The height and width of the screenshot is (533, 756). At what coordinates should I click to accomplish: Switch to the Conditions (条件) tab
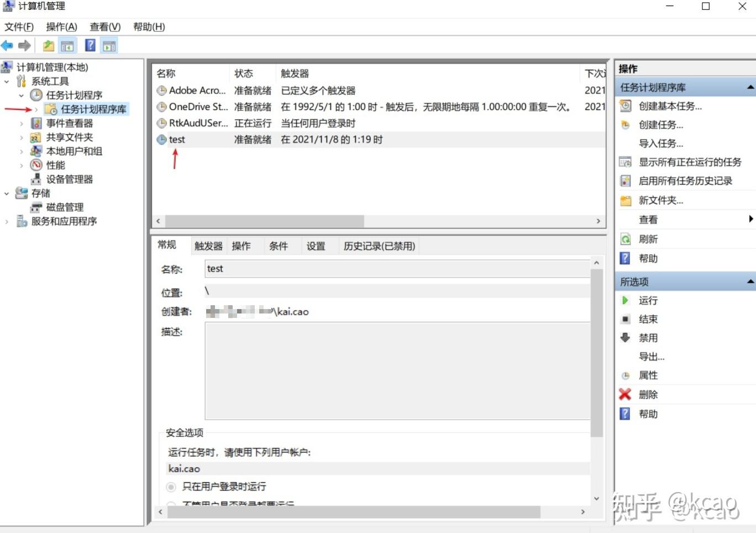point(279,246)
